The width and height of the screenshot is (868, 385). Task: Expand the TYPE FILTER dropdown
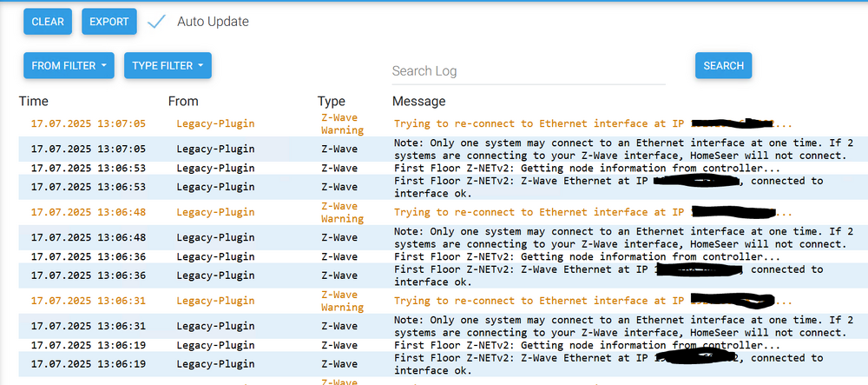(168, 65)
